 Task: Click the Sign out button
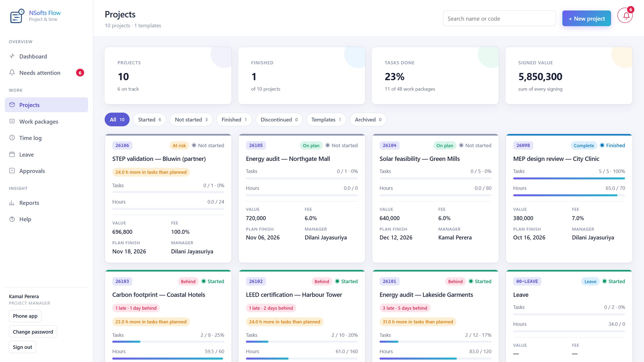[23, 347]
